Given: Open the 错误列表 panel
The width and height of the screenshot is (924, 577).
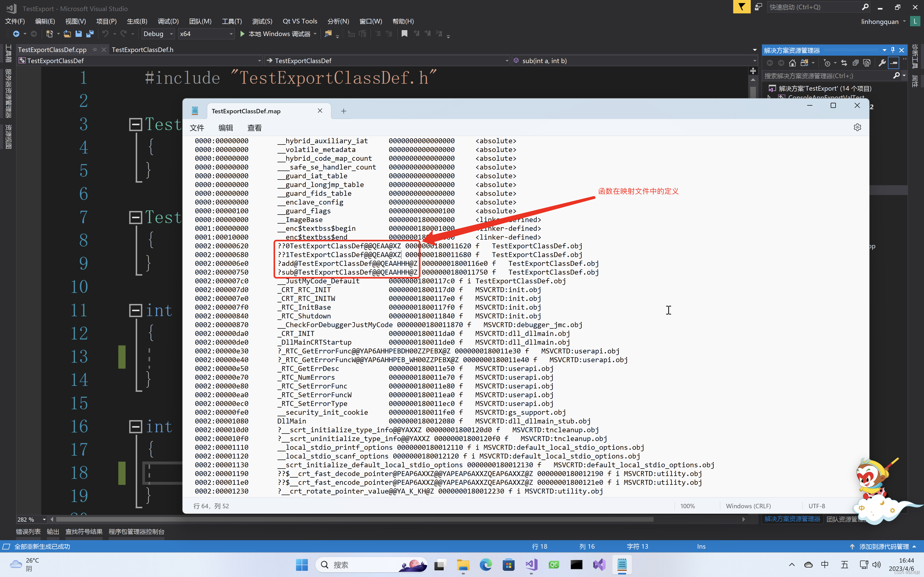Looking at the screenshot, I should tap(28, 531).
